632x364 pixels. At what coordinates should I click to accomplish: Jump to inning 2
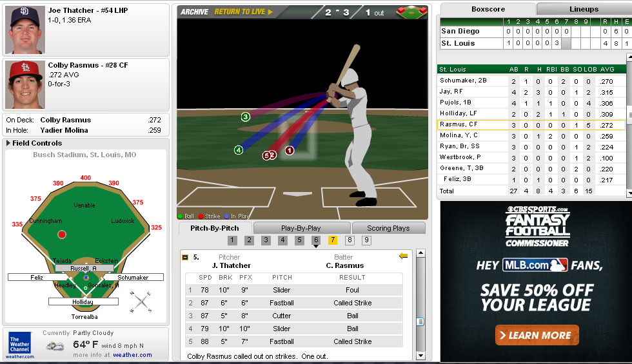tap(249, 240)
